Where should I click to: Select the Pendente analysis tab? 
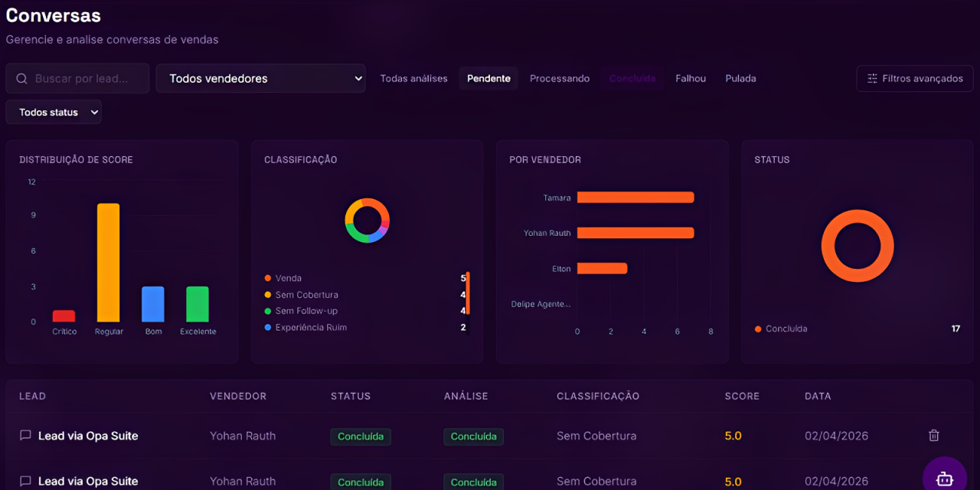tap(488, 79)
